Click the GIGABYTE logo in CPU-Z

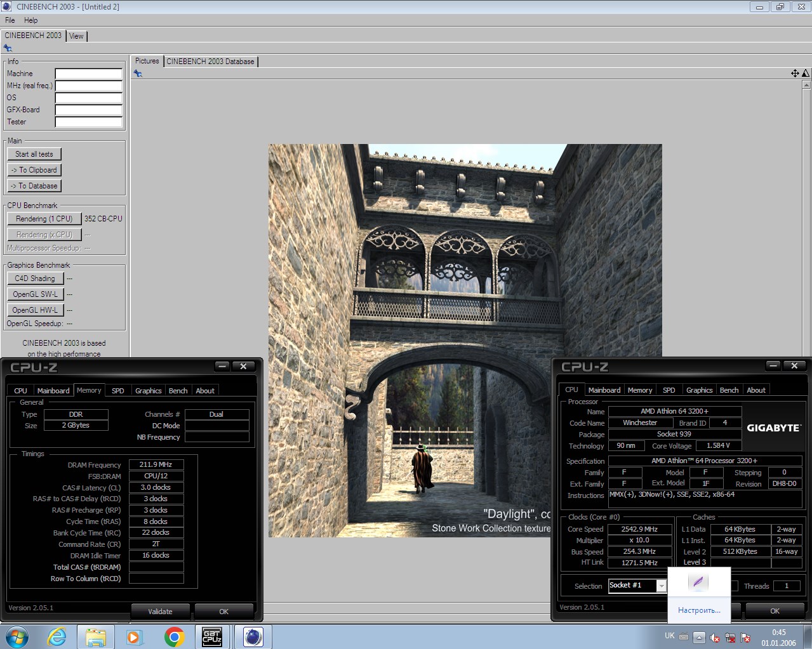pyautogui.click(x=773, y=428)
